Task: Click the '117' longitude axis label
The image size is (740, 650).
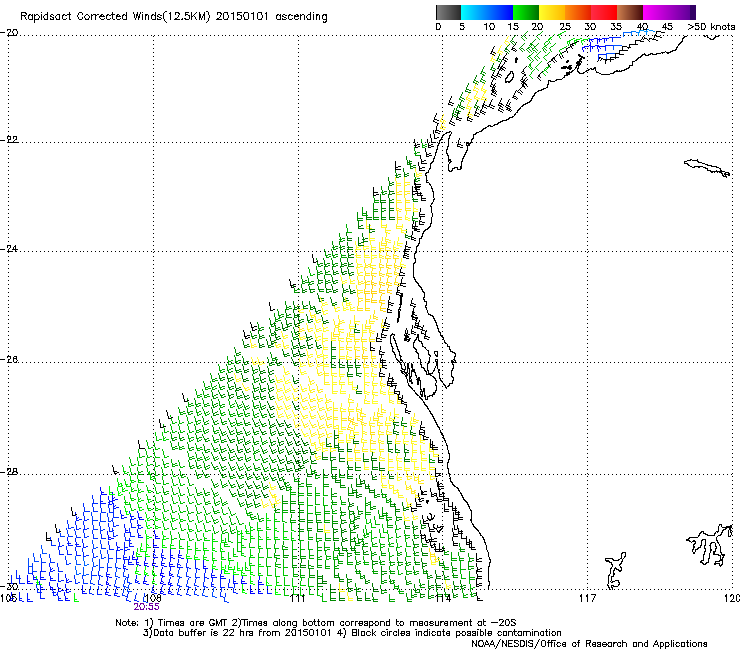Action: (588, 598)
